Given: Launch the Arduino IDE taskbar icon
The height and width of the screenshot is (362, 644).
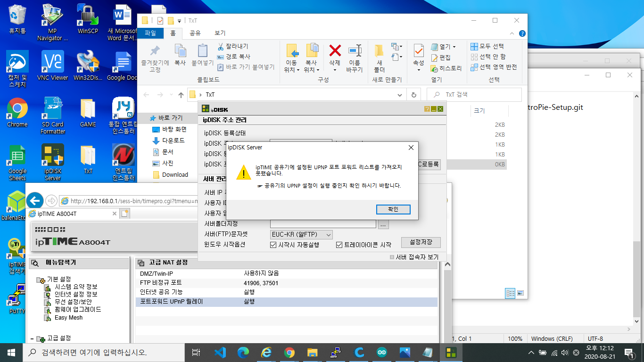Looking at the screenshot, I should tap(382, 352).
